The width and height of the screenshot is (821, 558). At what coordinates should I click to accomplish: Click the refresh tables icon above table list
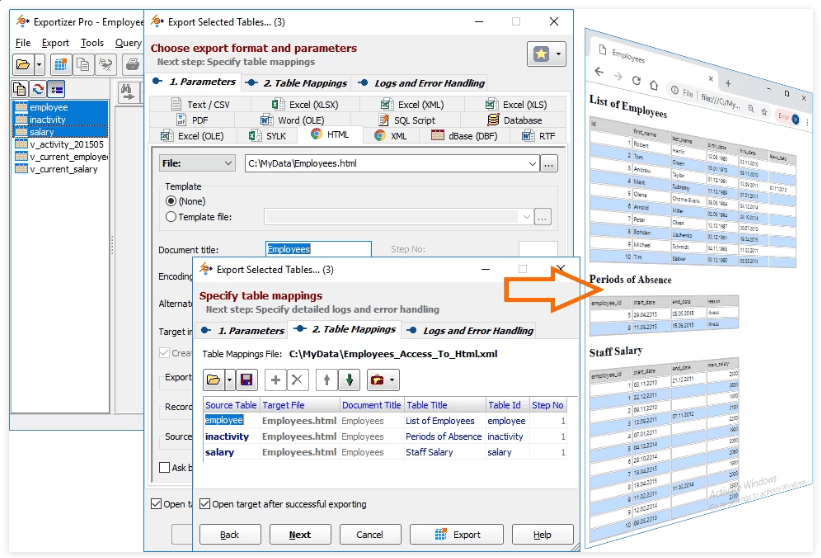pyautogui.click(x=38, y=90)
